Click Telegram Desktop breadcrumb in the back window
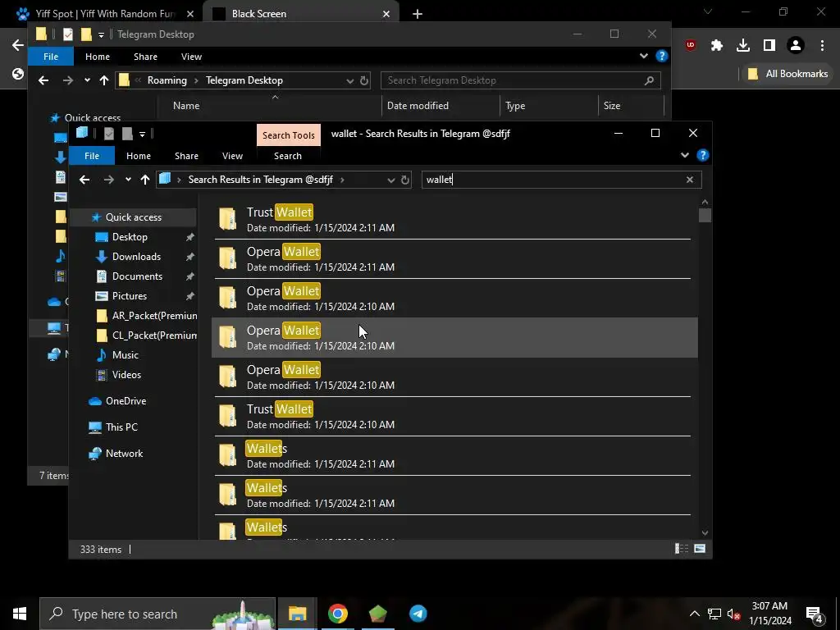 (x=244, y=80)
